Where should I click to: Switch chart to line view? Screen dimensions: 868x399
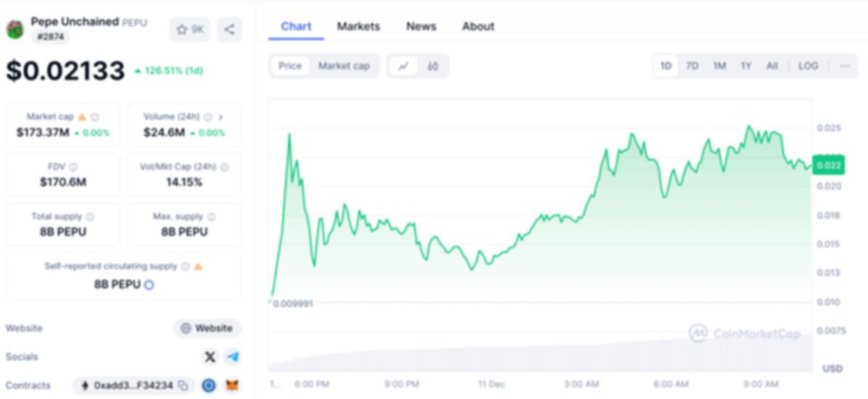[x=403, y=66]
